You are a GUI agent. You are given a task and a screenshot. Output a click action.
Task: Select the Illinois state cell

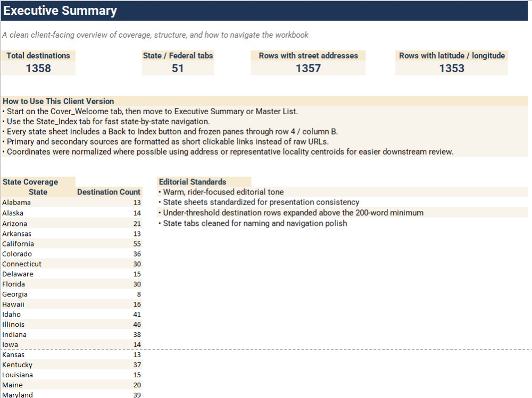coord(38,325)
